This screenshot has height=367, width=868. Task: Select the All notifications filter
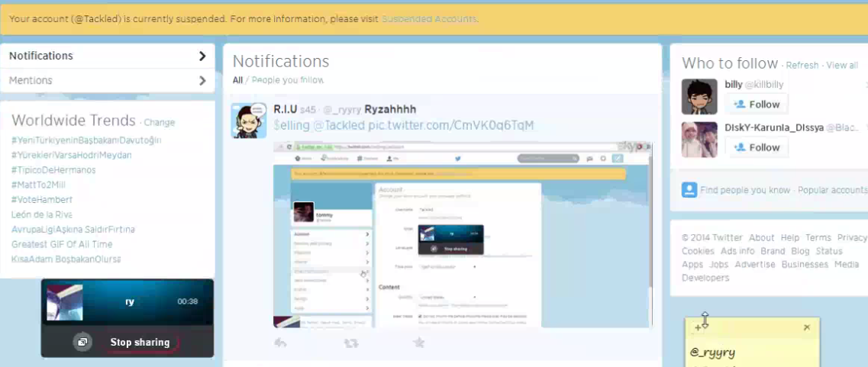click(237, 80)
